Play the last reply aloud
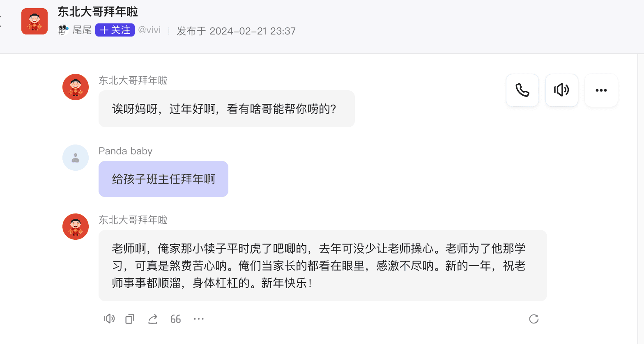The image size is (644, 344). point(109,319)
